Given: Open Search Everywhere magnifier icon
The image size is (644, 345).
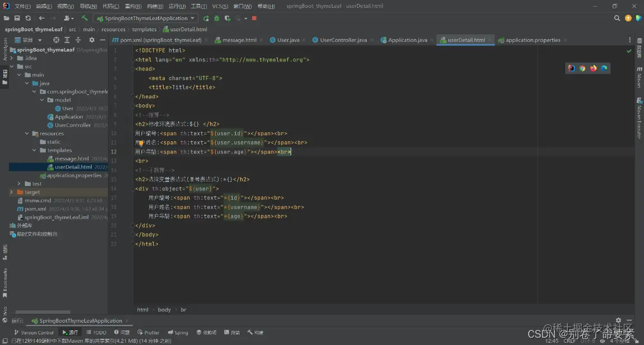Looking at the screenshot, I should point(617,18).
